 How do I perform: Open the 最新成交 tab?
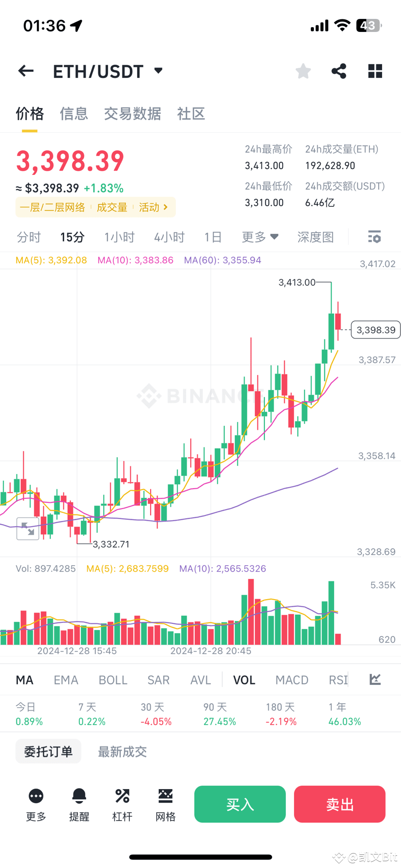pos(122,751)
